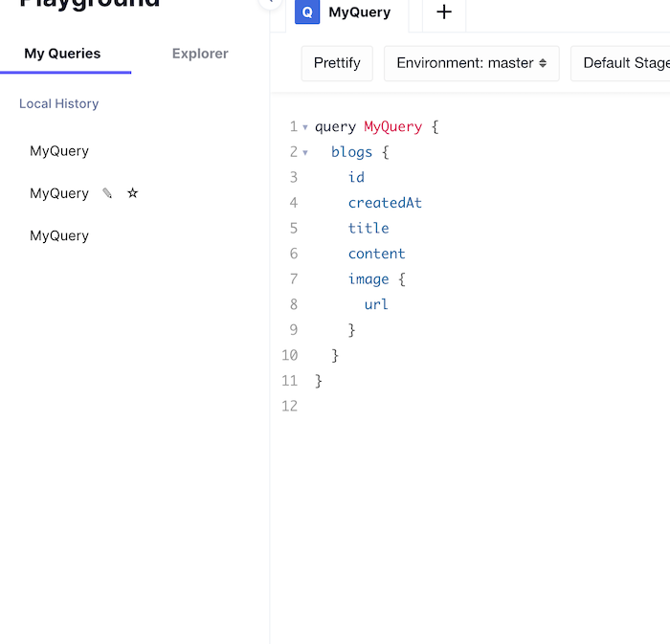
Task: Collapse the query MyQuery fold arrow
Action: click(305, 127)
